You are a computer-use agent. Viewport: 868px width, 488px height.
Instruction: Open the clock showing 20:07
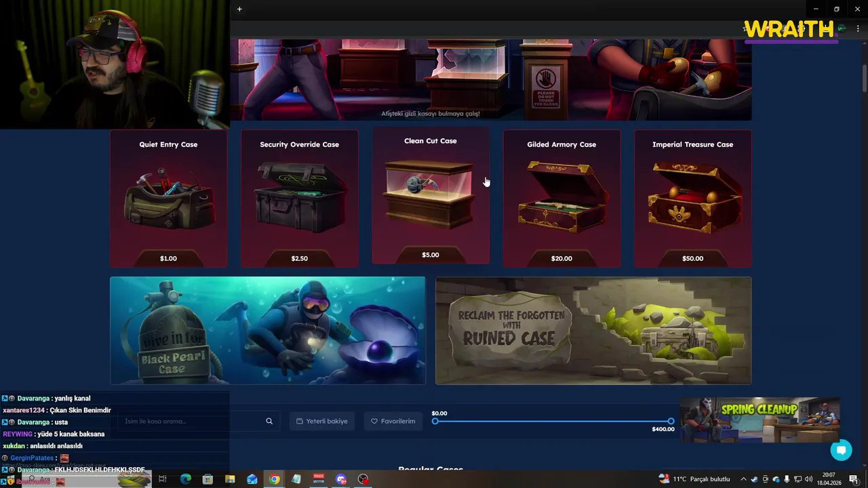tap(829, 479)
